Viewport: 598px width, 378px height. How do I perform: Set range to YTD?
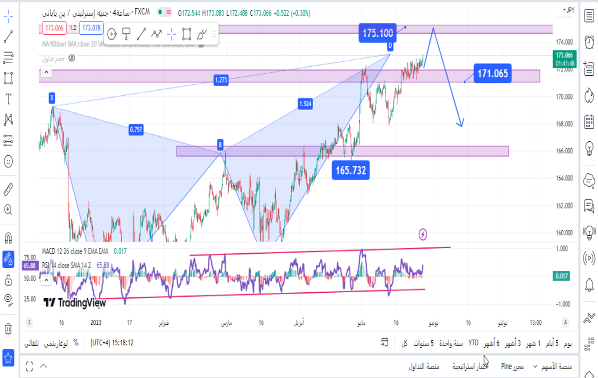tap(473, 343)
